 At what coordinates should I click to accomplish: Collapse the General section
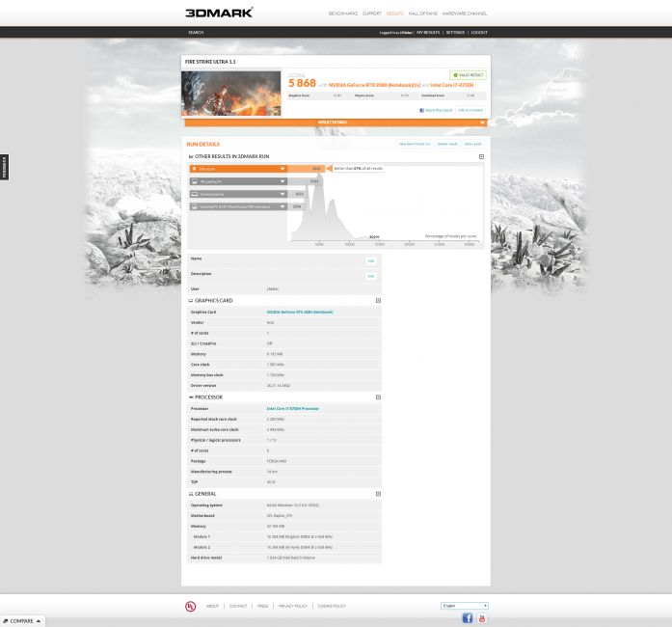pos(378,494)
